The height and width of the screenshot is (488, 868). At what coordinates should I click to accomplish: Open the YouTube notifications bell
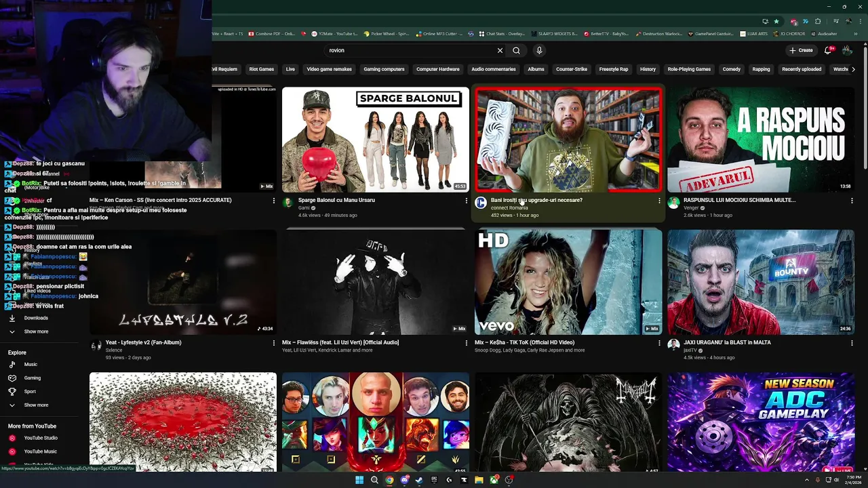(x=828, y=50)
